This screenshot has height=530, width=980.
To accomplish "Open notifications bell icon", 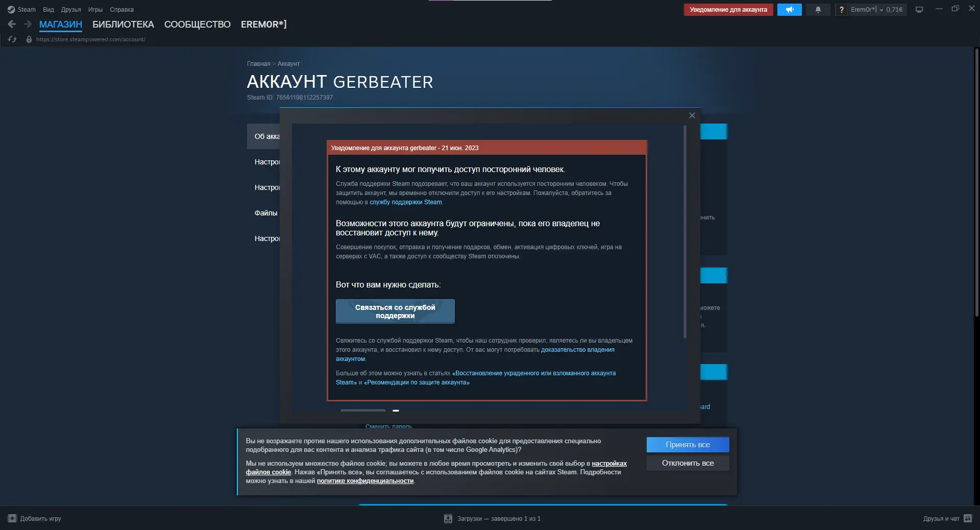I will pos(818,10).
